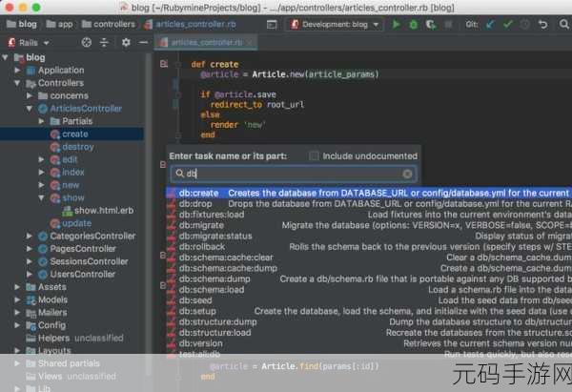Collapse the Controllers node
This screenshot has width=572, height=392.
coord(17,83)
